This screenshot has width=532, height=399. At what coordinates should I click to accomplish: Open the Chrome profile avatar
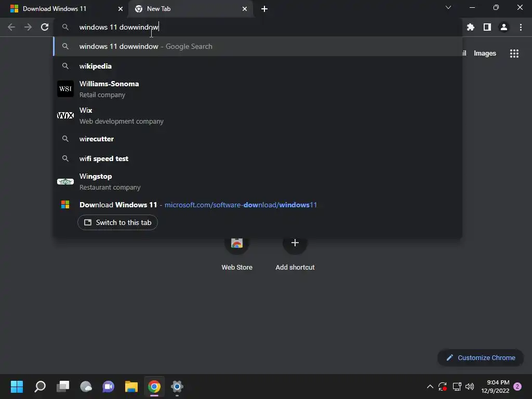pyautogui.click(x=504, y=27)
